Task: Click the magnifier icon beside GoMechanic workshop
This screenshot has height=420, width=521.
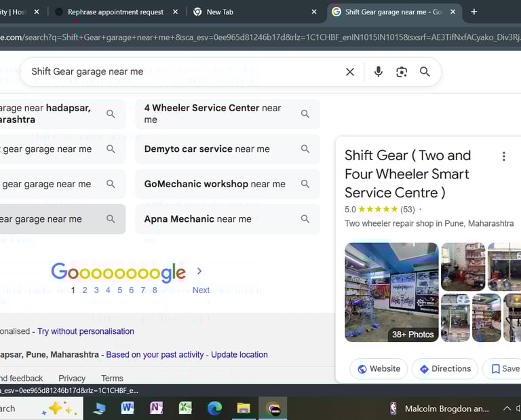Action: (x=305, y=184)
